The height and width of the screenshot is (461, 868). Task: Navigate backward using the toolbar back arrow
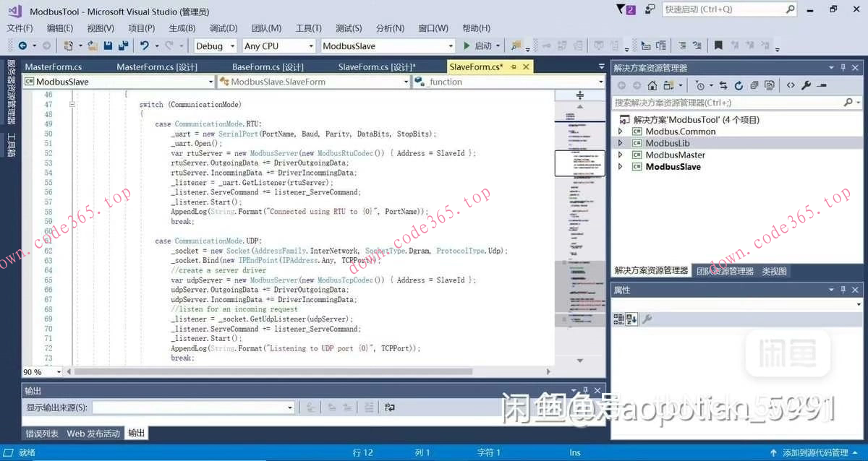(22, 46)
